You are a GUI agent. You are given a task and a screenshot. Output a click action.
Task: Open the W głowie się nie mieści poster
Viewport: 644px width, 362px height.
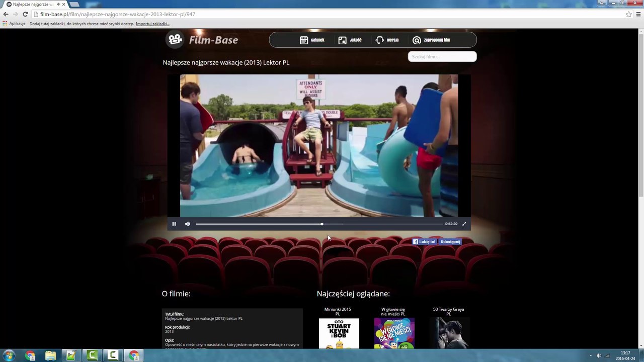tap(394, 333)
